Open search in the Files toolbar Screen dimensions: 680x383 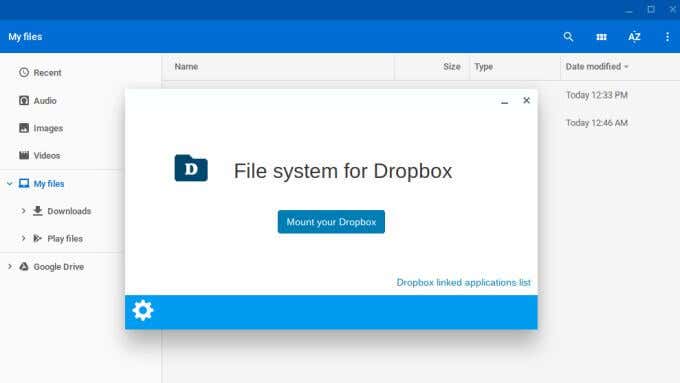click(x=568, y=37)
